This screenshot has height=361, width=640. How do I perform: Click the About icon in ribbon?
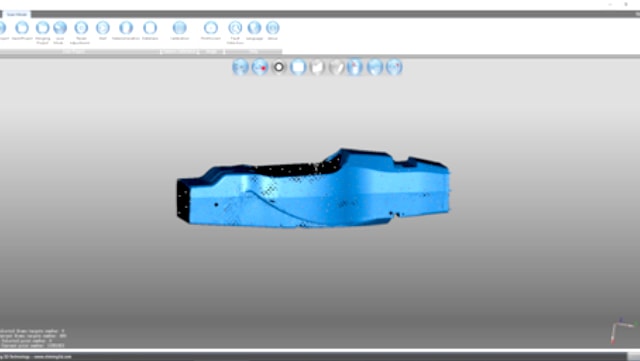pyautogui.click(x=273, y=28)
